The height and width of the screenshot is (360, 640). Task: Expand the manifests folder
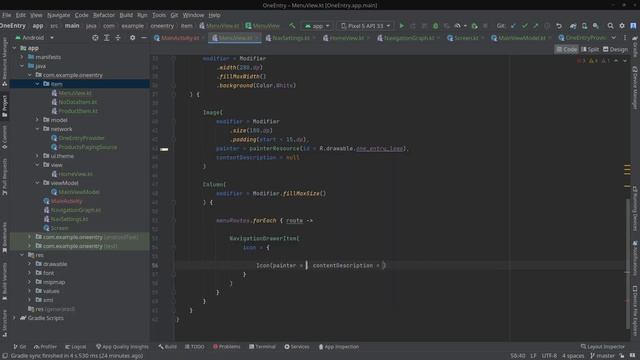[x=22, y=57]
